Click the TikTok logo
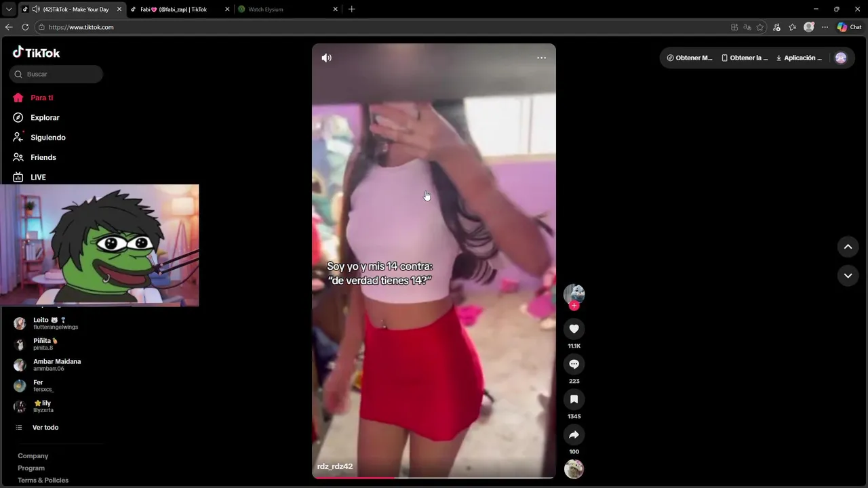868x488 pixels. 36,52
